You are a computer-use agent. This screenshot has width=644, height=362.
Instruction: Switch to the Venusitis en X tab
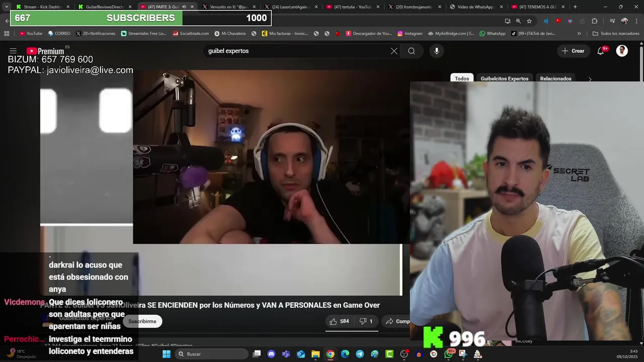[228, 7]
